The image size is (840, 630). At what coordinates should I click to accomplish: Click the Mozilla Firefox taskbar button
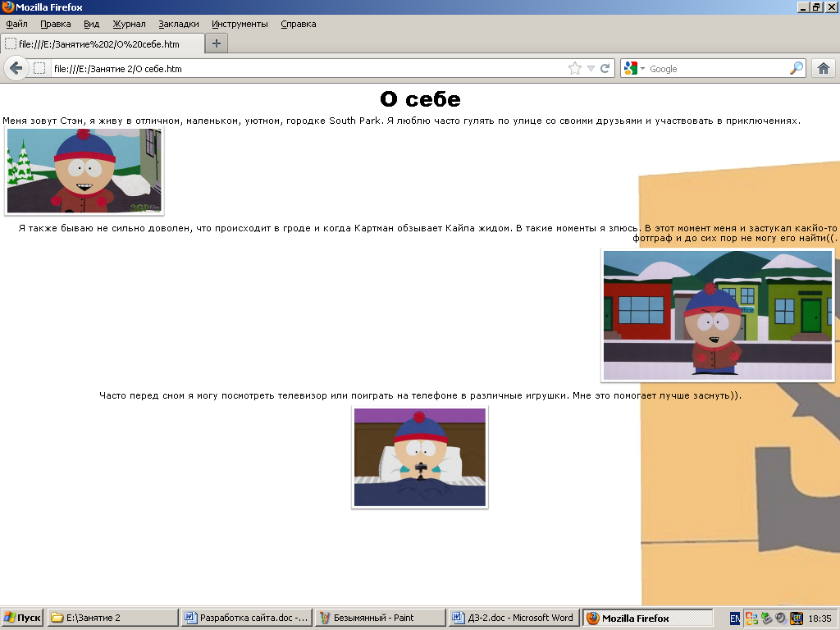pos(647,618)
